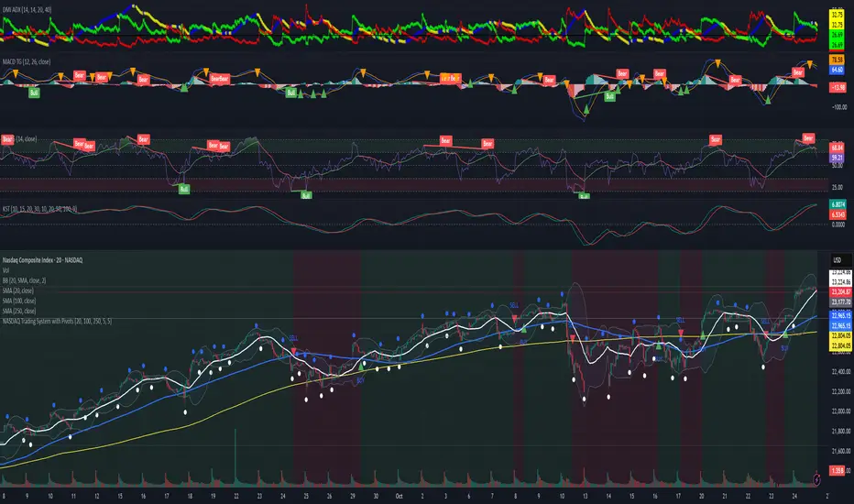The width and height of the screenshot is (854, 504).
Task: Select the KST indicator legend
Action: coord(39,209)
